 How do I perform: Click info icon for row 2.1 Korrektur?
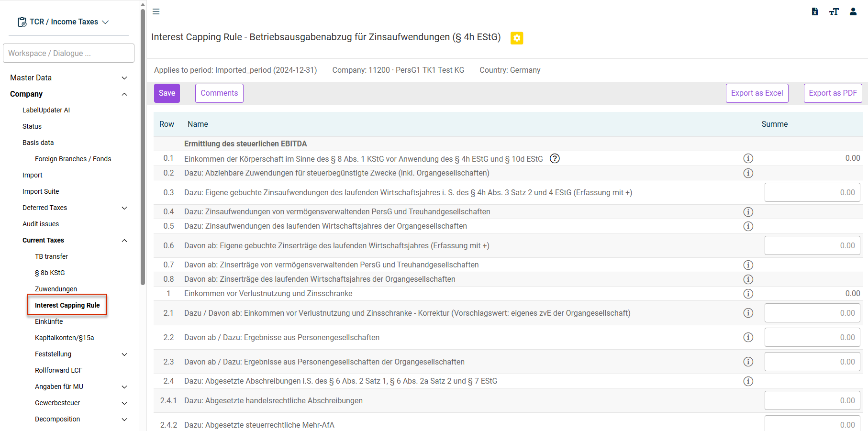tap(748, 313)
